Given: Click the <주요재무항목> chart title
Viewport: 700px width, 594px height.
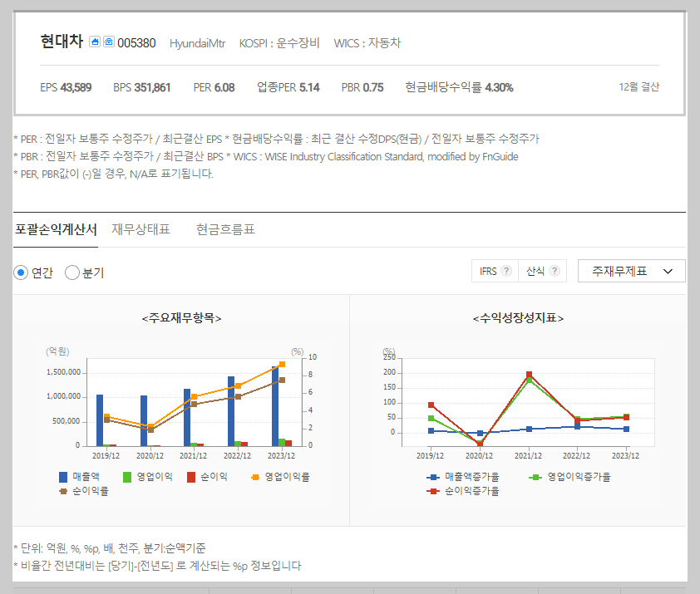Looking at the screenshot, I should click(182, 317).
